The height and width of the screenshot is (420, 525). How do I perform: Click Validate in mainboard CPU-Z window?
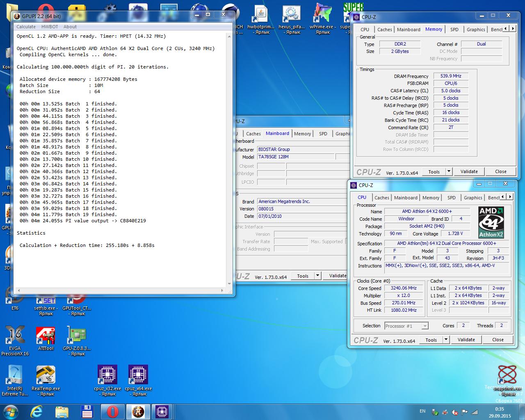[337, 276]
